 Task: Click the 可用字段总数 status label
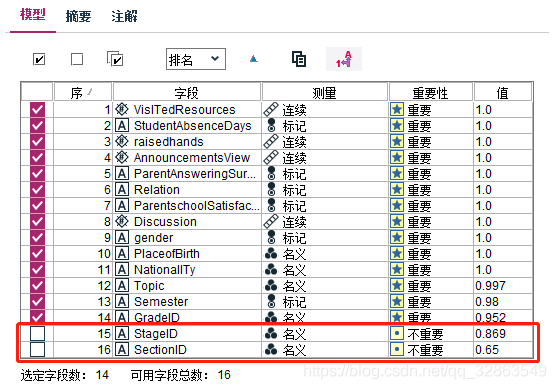pos(169,375)
